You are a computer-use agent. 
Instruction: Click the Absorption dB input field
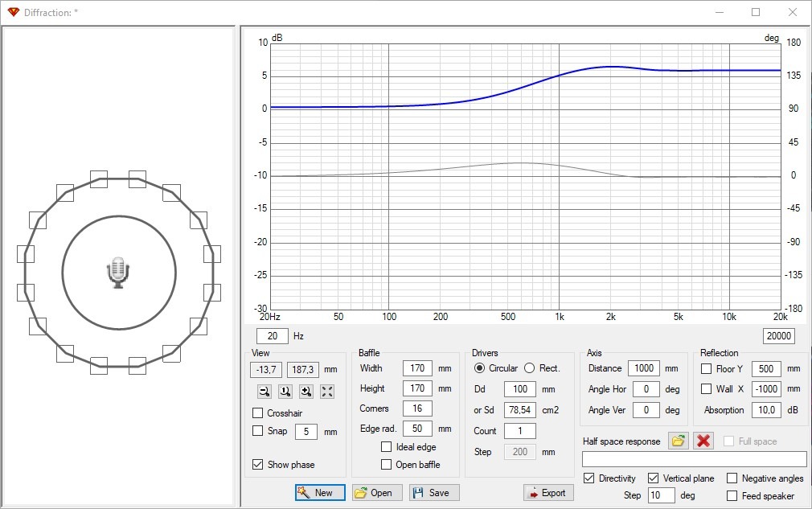[766, 409]
